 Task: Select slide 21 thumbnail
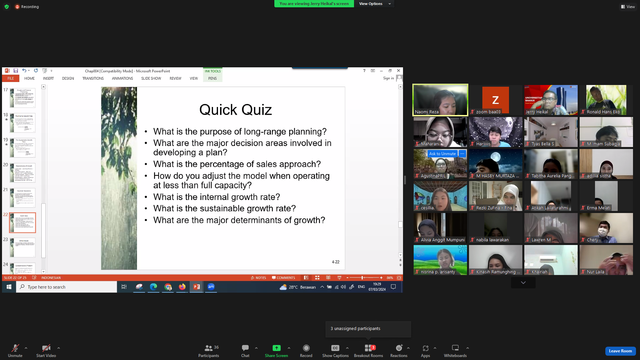click(22, 198)
